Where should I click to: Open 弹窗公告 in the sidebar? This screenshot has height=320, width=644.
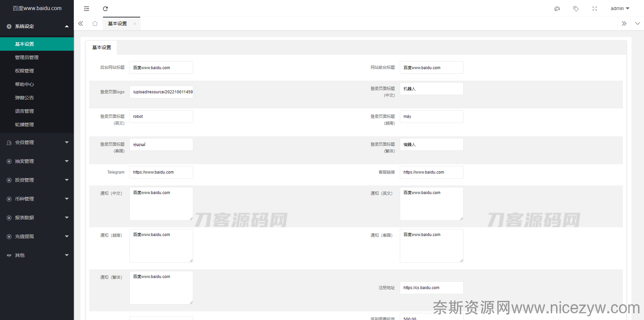tap(37, 98)
